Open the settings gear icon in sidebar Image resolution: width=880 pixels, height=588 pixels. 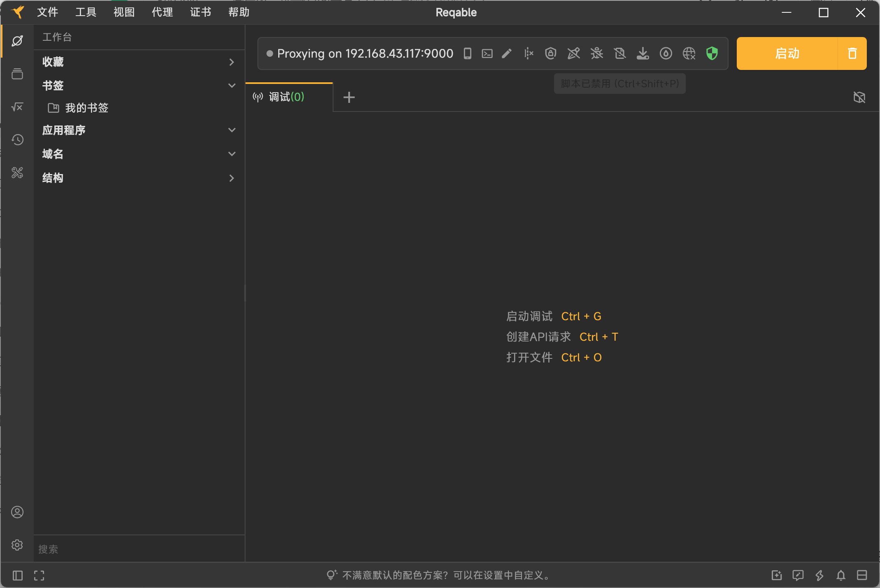click(x=17, y=545)
